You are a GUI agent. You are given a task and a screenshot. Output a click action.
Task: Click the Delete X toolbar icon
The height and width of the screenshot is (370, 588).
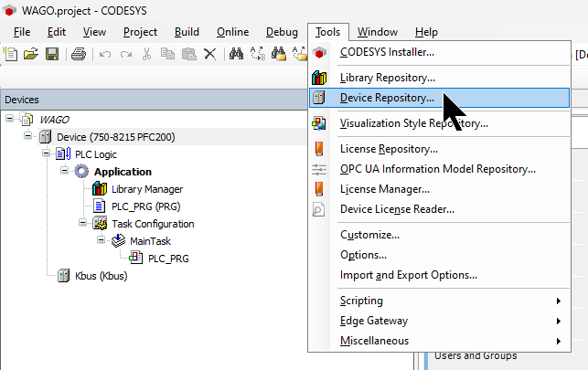210,54
